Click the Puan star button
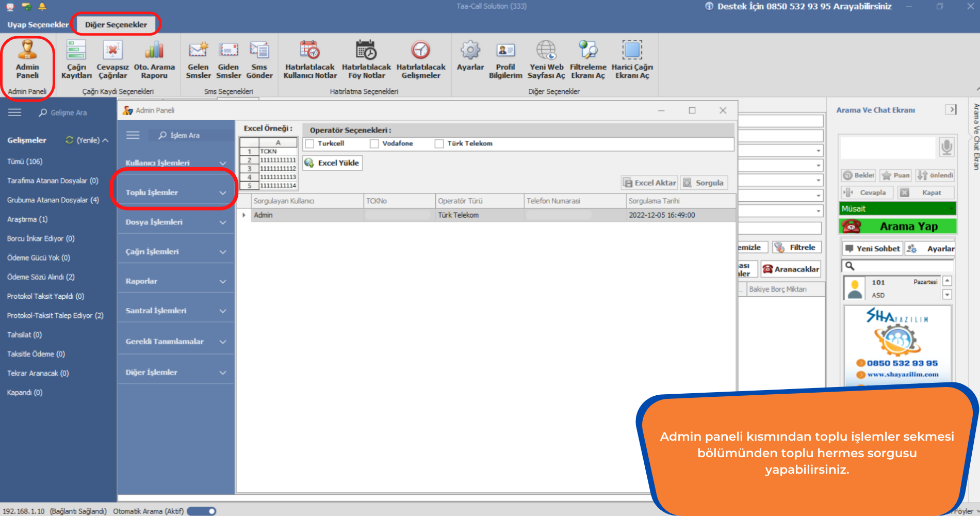Viewport: 980px width, 516px height. [896, 175]
